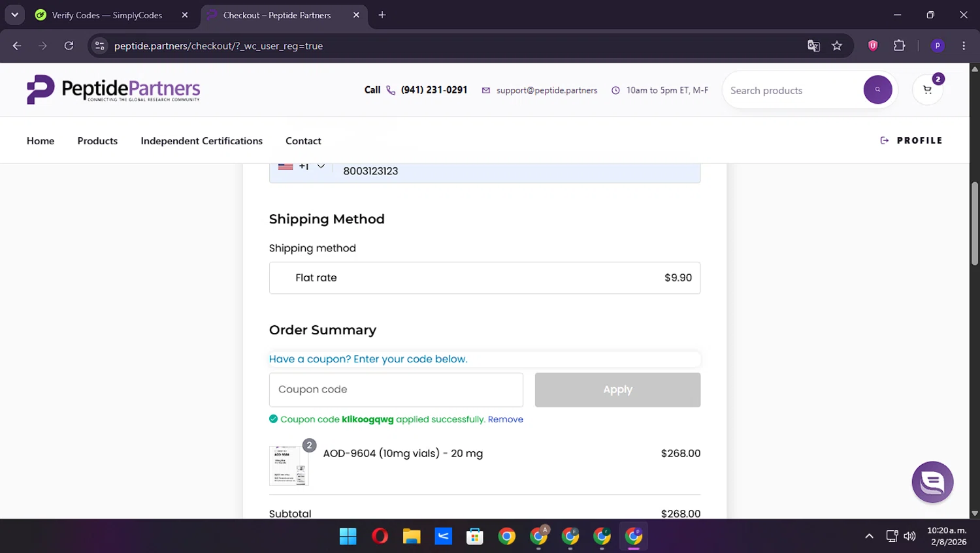Open Microsoft Store from the taskbar
Image resolution: width=980 pixels, height=553 pixels.
click(x=475, y=537)
